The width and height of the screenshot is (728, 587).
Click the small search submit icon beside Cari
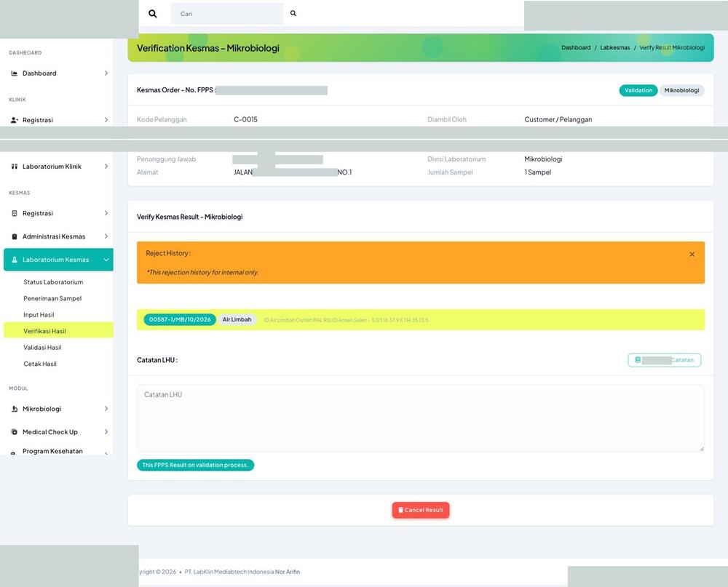coord(293,14)
